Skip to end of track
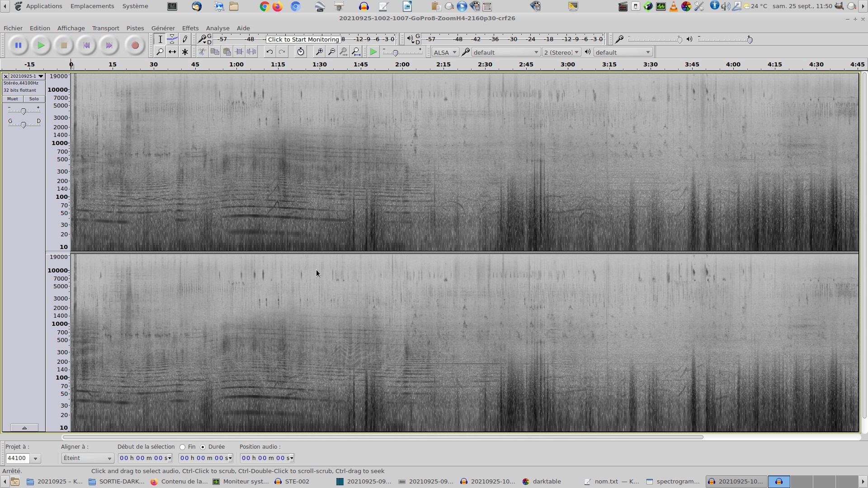 109,45
